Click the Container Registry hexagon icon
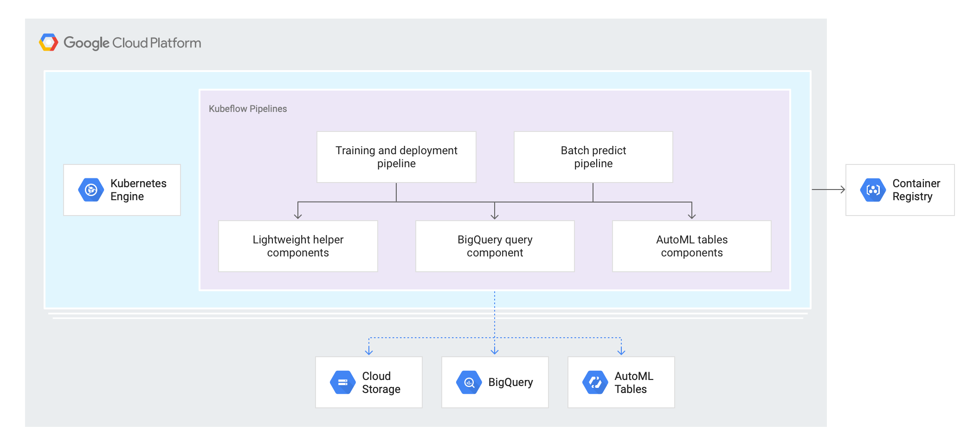The width and height of the screenshot is (980, 445). click(873, 190)
